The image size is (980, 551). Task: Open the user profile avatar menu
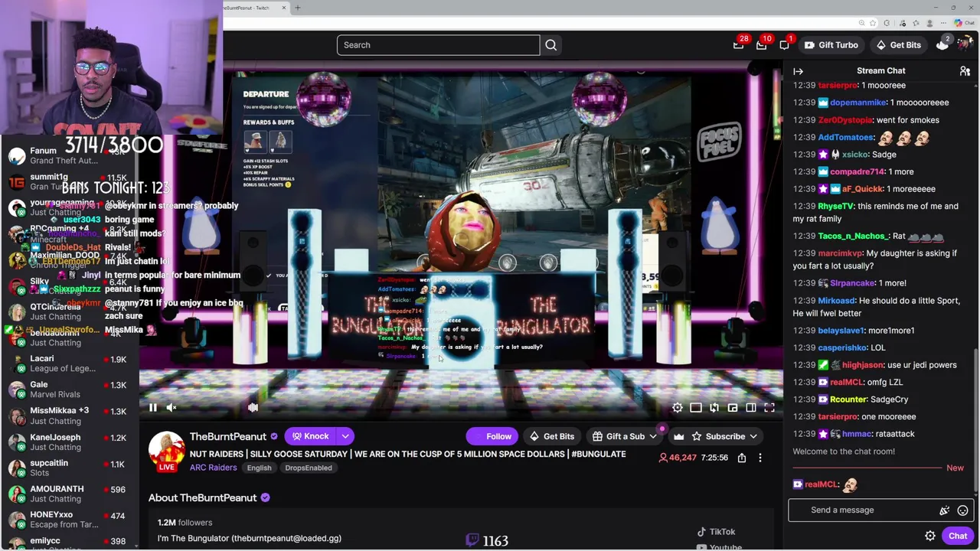(964, 44)
